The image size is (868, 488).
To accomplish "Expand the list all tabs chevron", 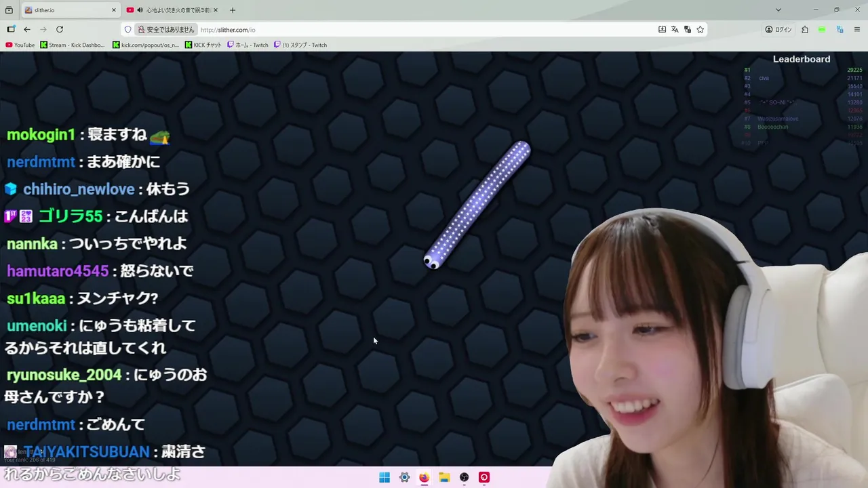I will 778,10.
